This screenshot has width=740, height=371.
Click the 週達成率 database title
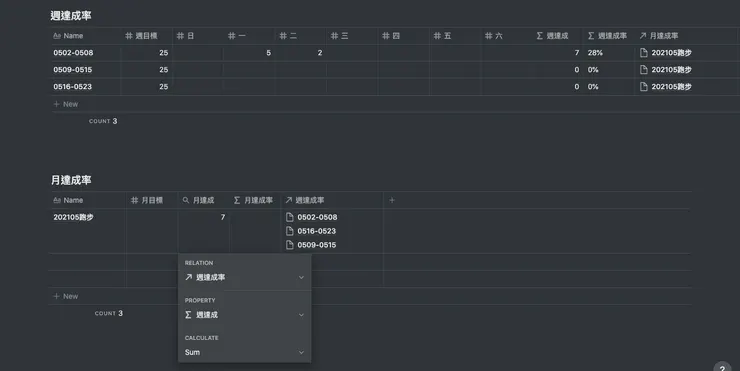point(71,16)
